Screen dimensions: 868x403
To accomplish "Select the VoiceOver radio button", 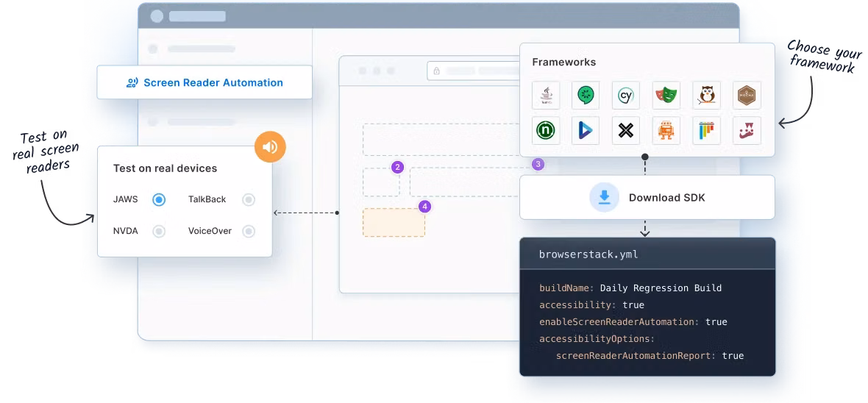I will point(249,231).
